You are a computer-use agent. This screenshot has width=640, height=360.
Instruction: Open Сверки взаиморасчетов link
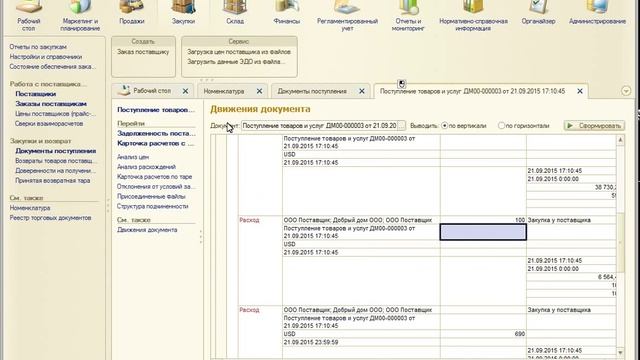tap(49, 123)
